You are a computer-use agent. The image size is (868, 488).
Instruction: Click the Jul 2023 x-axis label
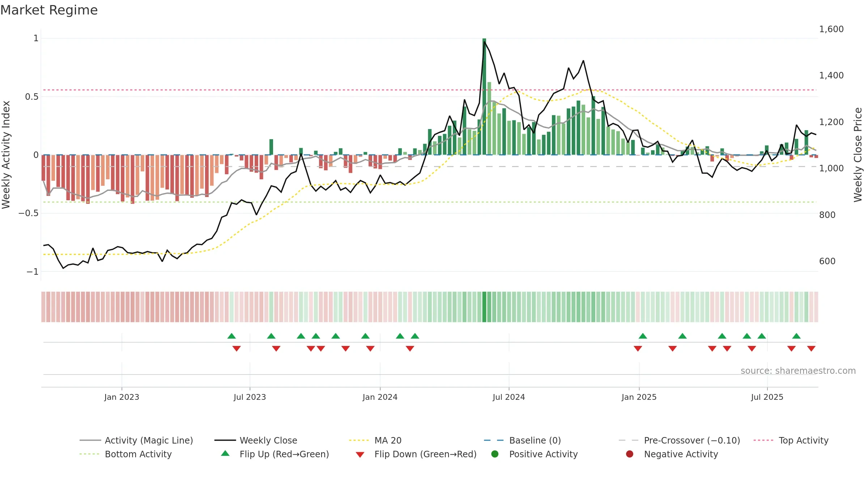(250, 397)
